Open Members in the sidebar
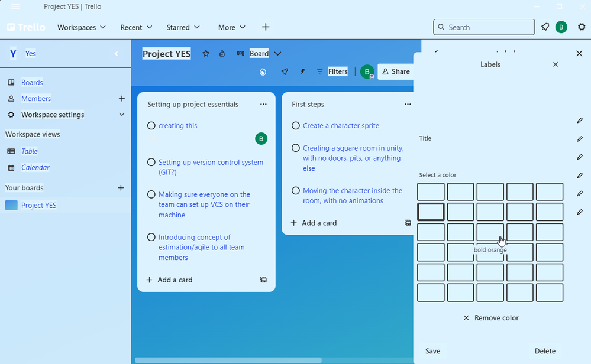 pos(36,99)
